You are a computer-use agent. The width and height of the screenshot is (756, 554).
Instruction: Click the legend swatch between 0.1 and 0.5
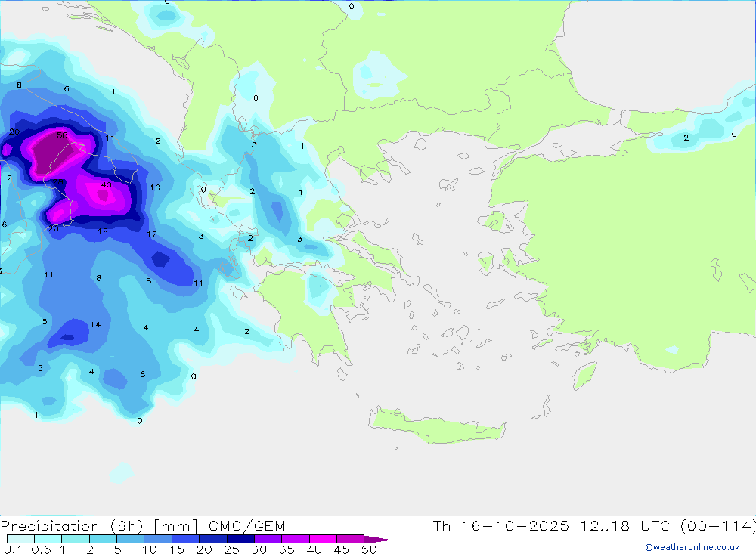point(20,539)
